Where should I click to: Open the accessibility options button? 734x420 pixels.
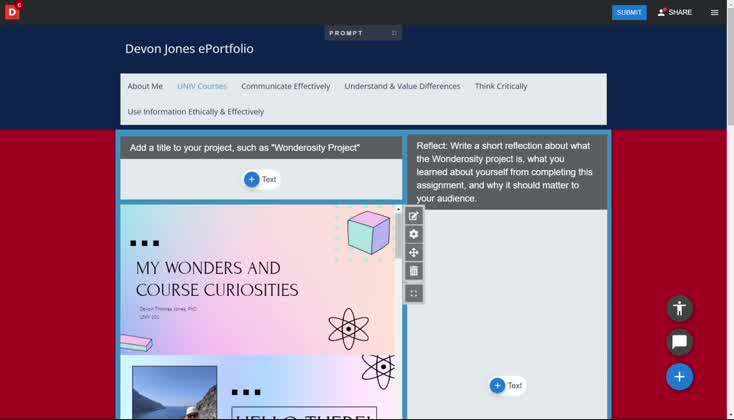(680, 308)
